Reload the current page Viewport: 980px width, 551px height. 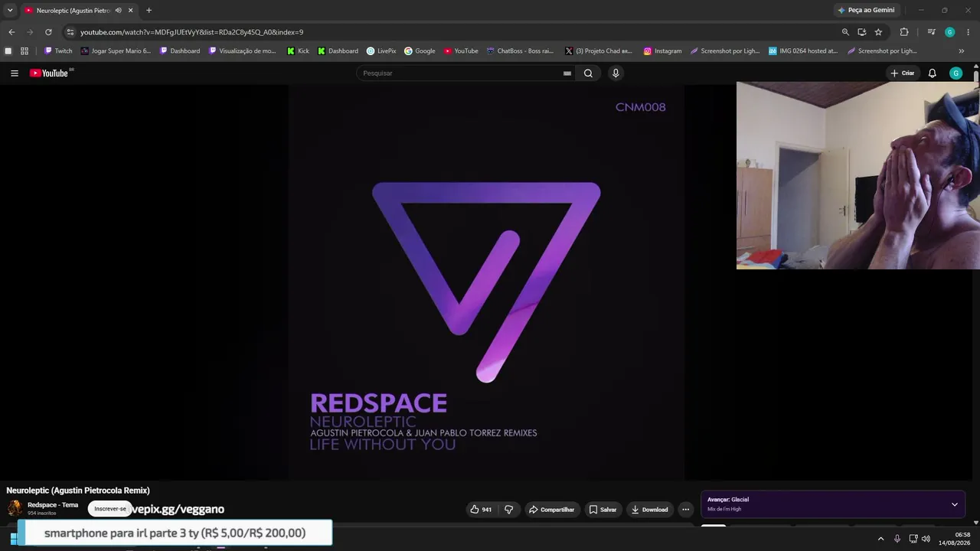coord(48,32)
